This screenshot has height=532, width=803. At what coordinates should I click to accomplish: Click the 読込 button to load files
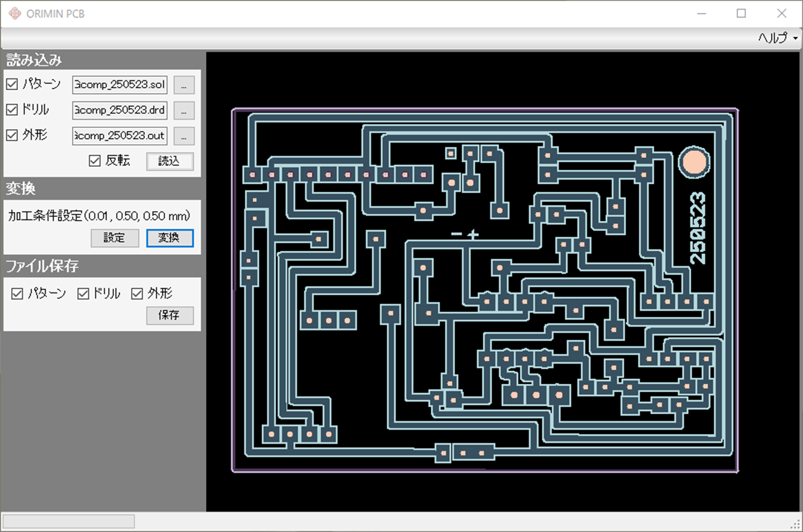169,161
